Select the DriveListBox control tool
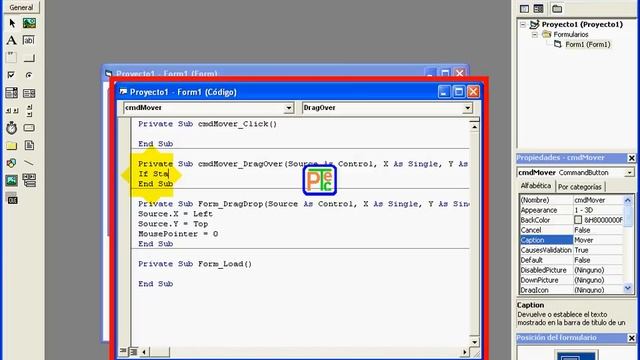Viewport: 640px width, 360px height. pos(29,128)
